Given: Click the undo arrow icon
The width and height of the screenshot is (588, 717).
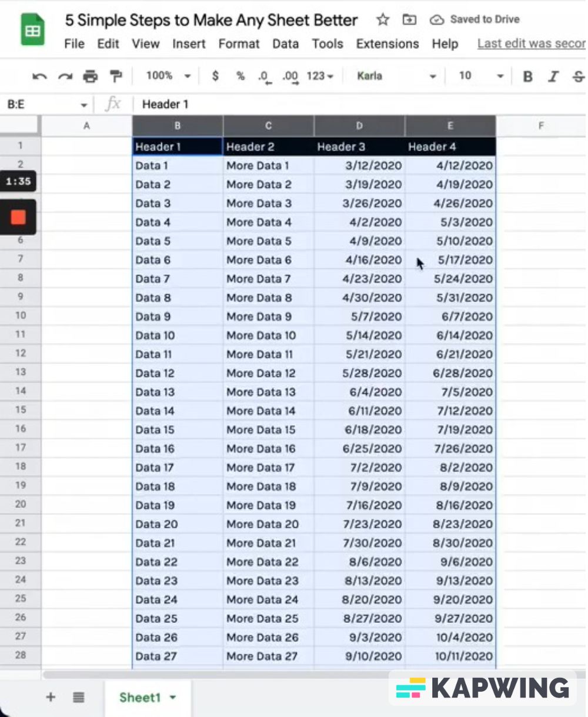Looking at the screenshot, I should pos(39,76).
